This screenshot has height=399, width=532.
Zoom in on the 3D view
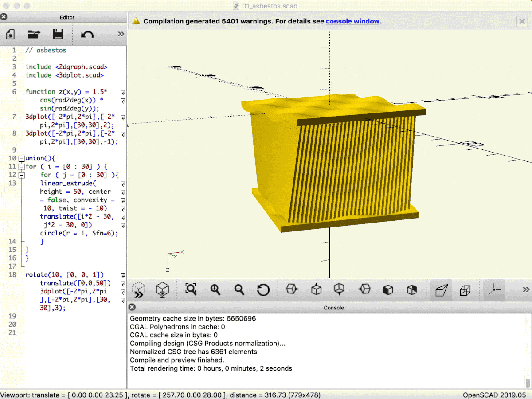point(215,290)
